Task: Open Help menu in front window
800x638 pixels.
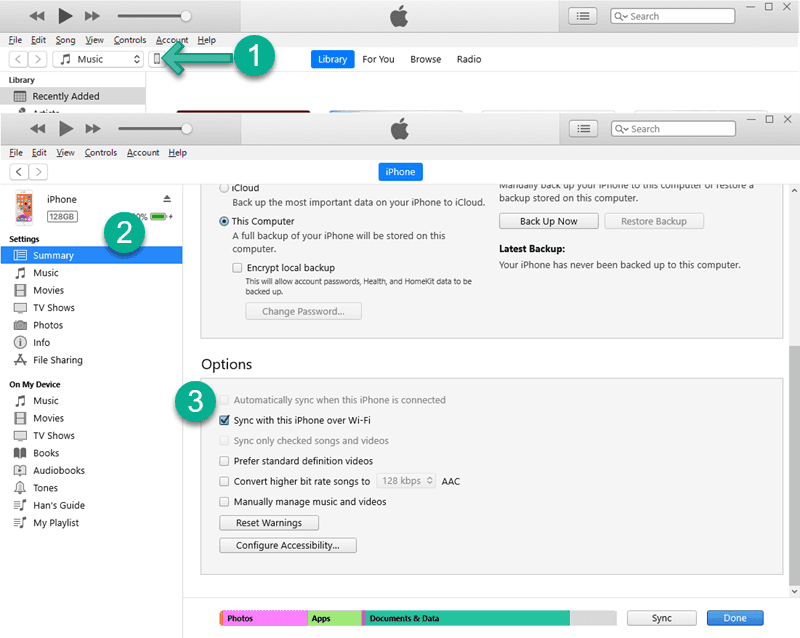Action: click(x=178, y=153)
